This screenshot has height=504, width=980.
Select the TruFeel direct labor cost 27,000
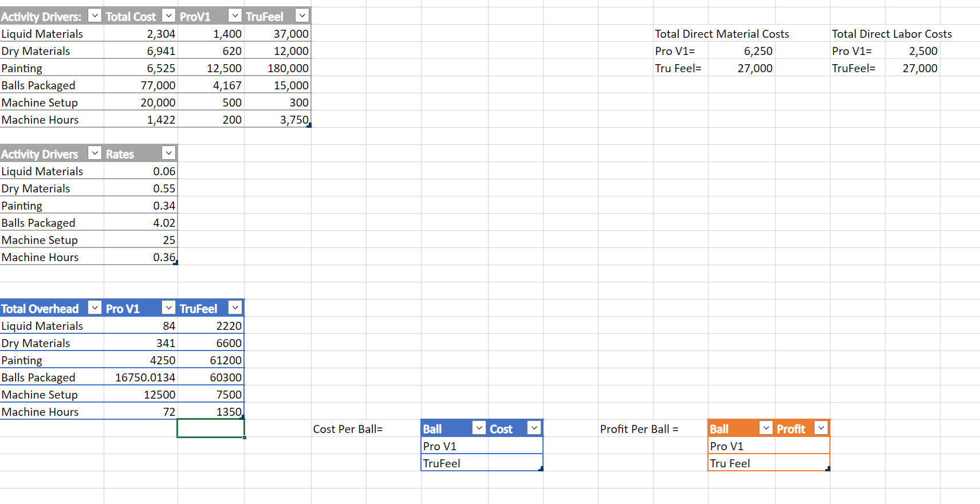[912, 68]
